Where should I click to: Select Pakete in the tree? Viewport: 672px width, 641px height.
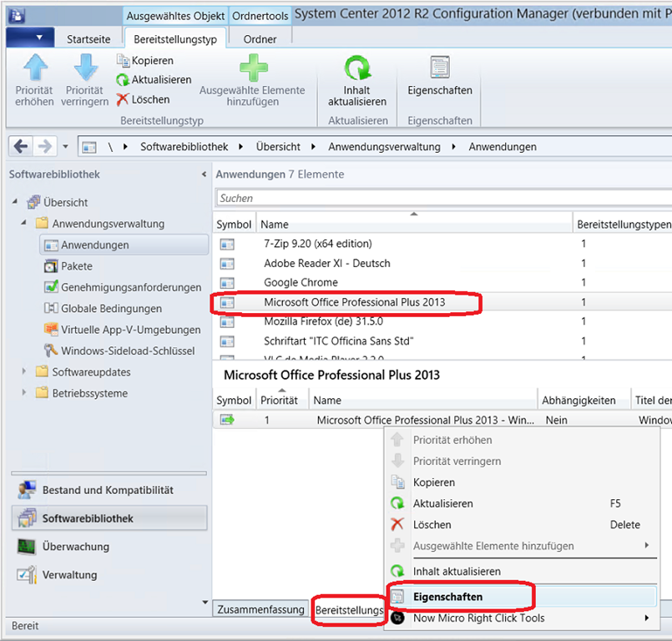coord(68,266)
